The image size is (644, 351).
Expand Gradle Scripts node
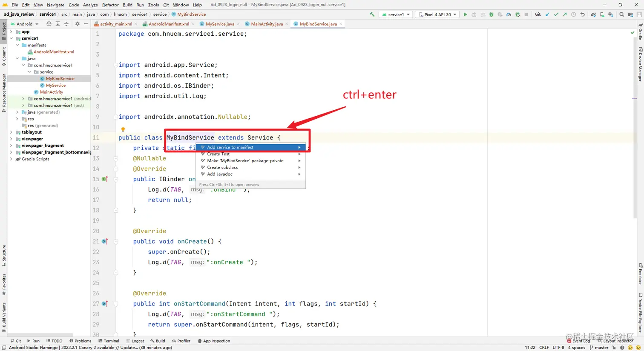click(11, 159)
